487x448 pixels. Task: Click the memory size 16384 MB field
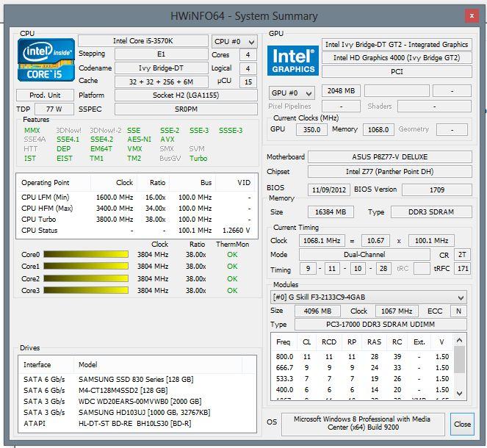(331, 212)
